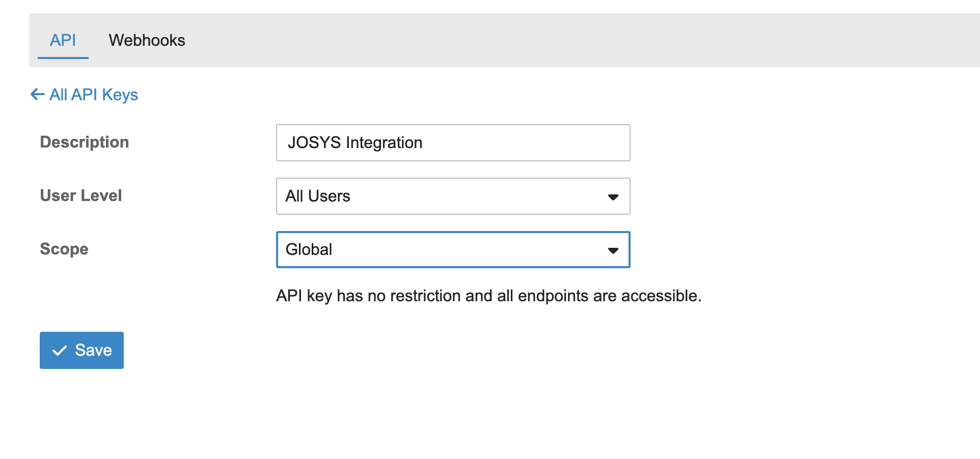Click the blue underline beneath API tab
The width and height of the screenshot is (980, 459).
(x=63, y=58)
